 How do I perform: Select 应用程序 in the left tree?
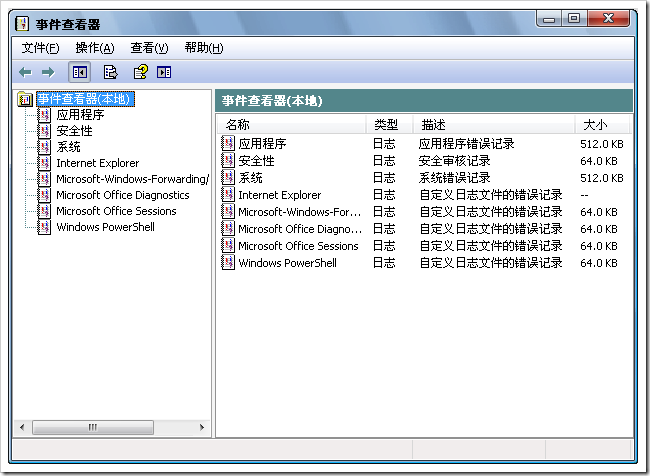click(x=80, y=115)
